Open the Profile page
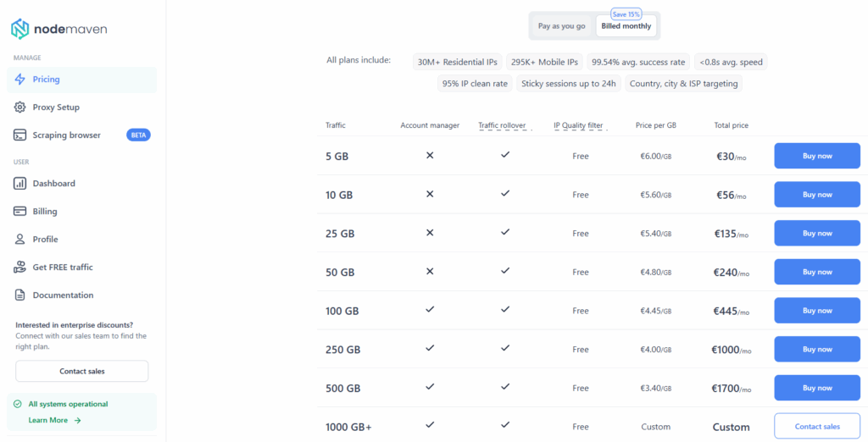Image resolution: width=868 pixels, height=442 pixels. point(82,240)
